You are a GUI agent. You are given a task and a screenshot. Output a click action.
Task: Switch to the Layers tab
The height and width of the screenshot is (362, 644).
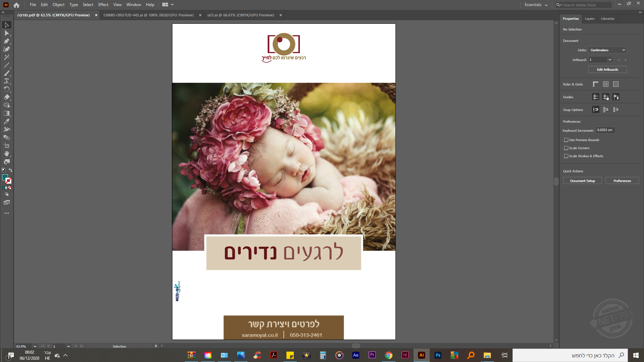point(589,19)
